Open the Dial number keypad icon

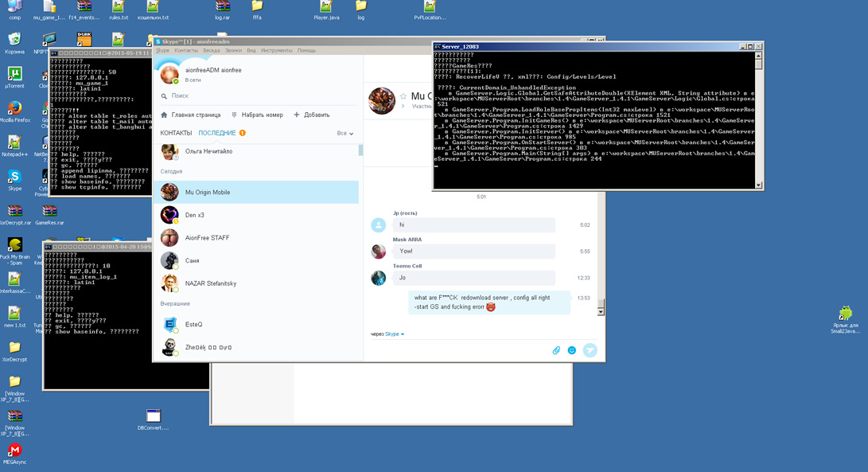click(234, 115)
